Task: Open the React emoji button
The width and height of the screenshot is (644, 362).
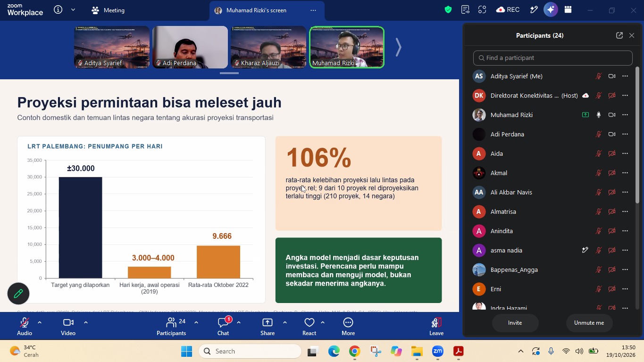Action: pyautogui.click(x=309, y=326)
